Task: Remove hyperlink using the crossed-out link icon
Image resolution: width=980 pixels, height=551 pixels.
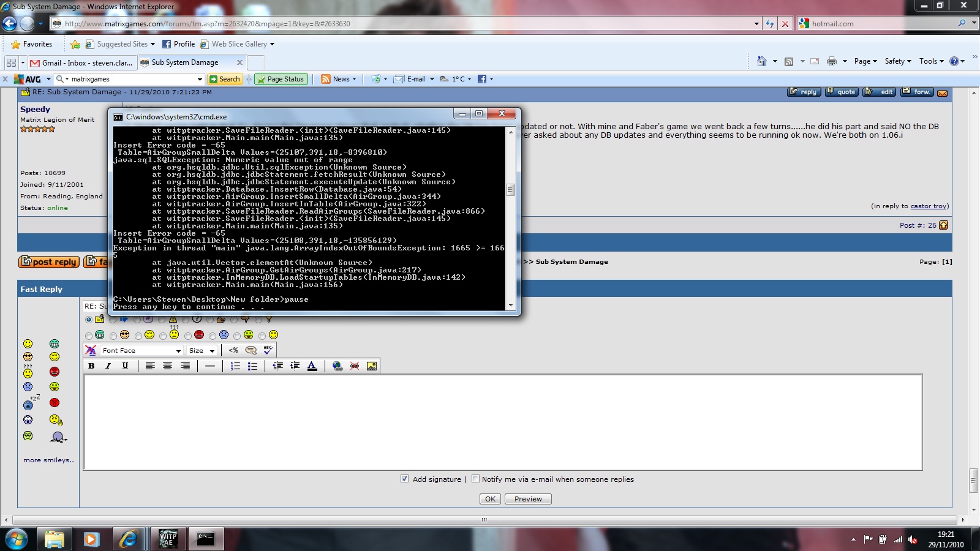Action: point(355,366)
